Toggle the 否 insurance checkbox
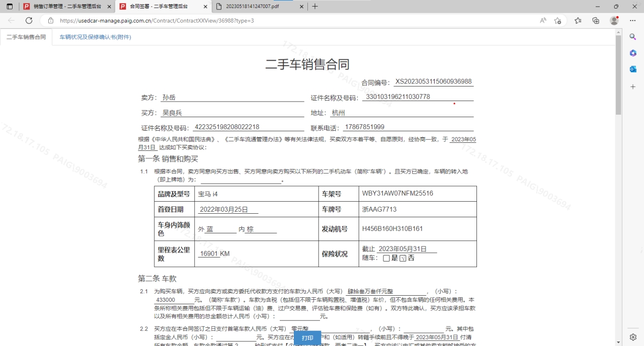This screenshot has height=346, width=644. click(403, 258)
